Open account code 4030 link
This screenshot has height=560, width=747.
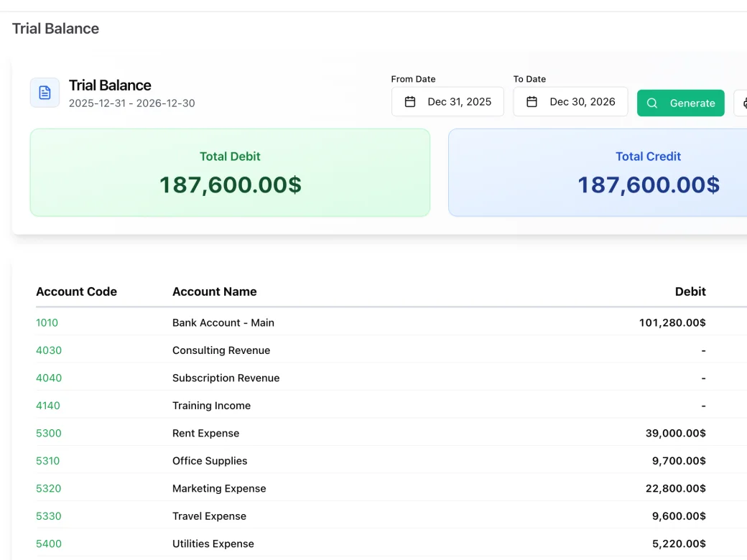pos(49,350)
